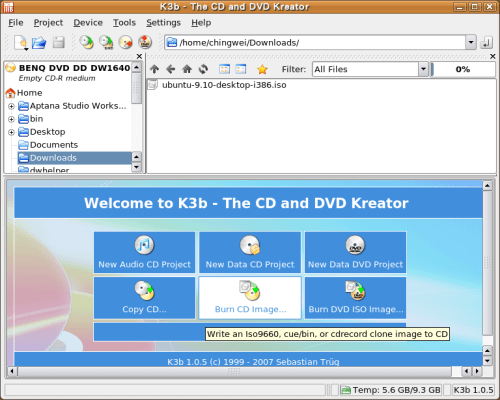Open the Help menu
The height and width of the screenshot is (400, 500).
click(201, 23)
